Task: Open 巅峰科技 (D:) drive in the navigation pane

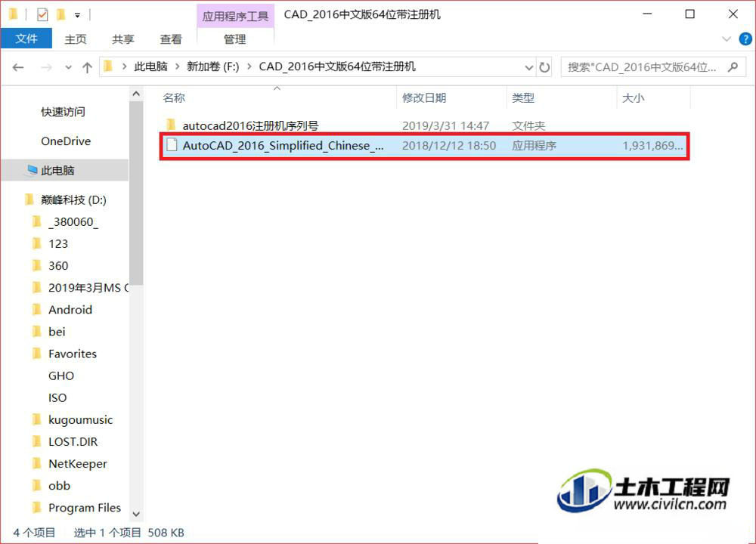Action: coord(74,199)
